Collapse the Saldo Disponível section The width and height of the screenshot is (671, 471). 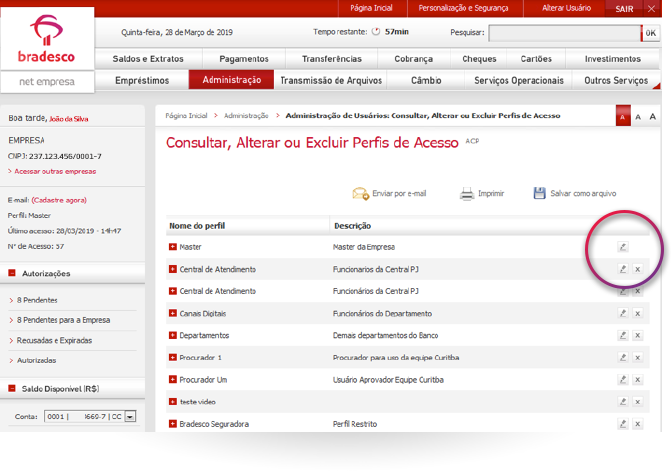[x=12, y=388]
